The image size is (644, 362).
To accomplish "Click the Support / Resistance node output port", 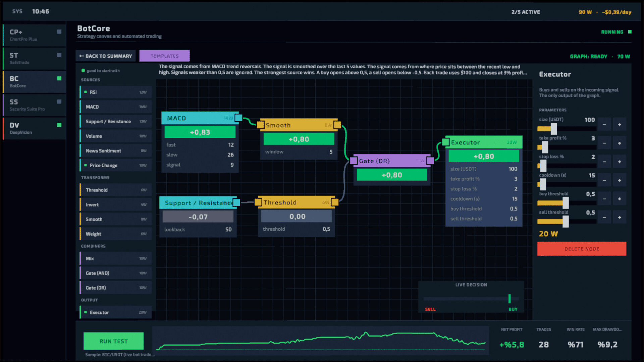I will point(236,202).
